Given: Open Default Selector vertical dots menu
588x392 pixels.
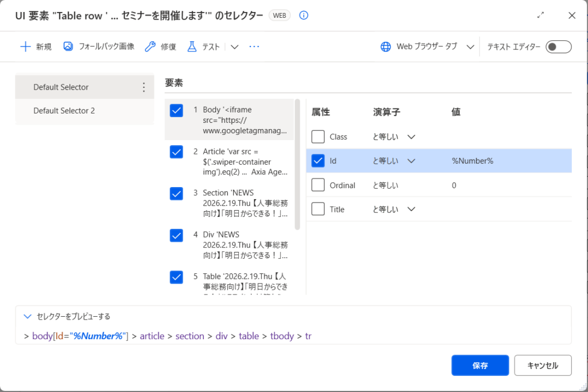Looking at the screenshot, I should click(144, 87).
